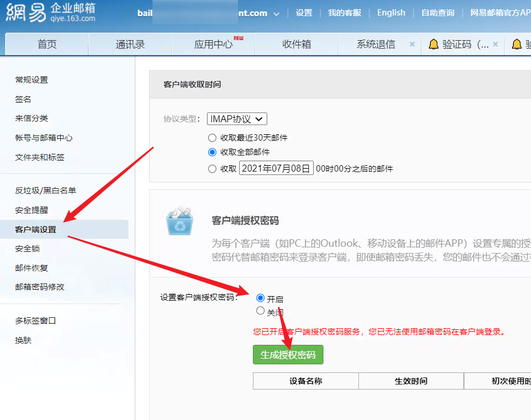Close the 系统退信 tab
The height and width of the screenshot is (420, 531).
pyautogui.click(x=412, y=44)
